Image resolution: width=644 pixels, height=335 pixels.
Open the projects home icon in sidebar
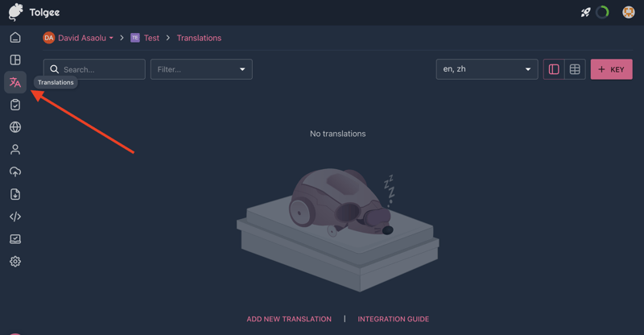point(15,37)
